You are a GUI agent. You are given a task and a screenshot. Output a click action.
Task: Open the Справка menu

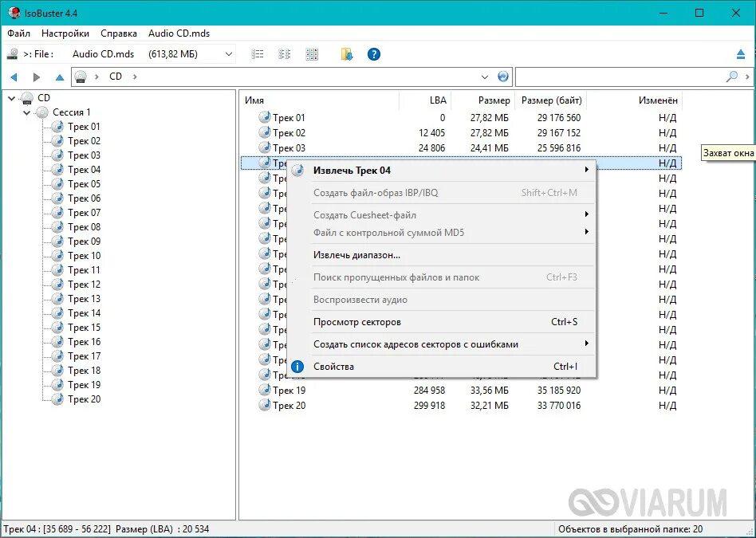click(x=119, y=33)
